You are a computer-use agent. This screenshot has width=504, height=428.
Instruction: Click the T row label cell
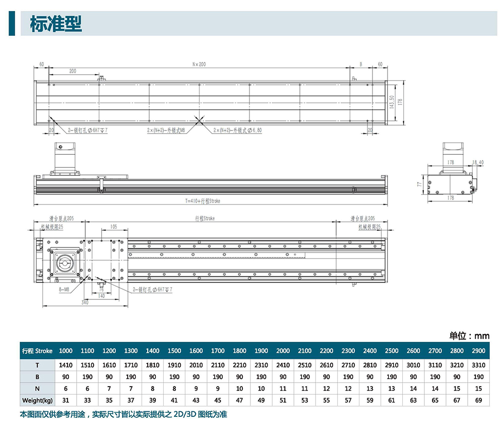click(x=37, y=365)
